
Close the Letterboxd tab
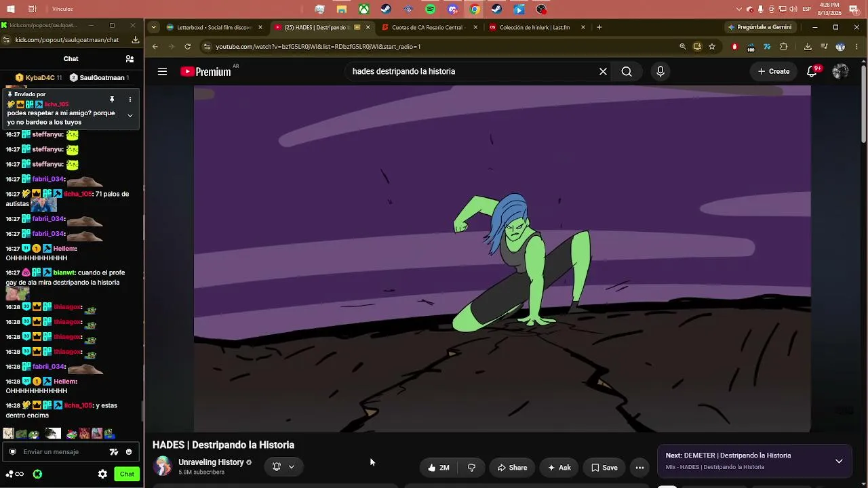(260, 28)
